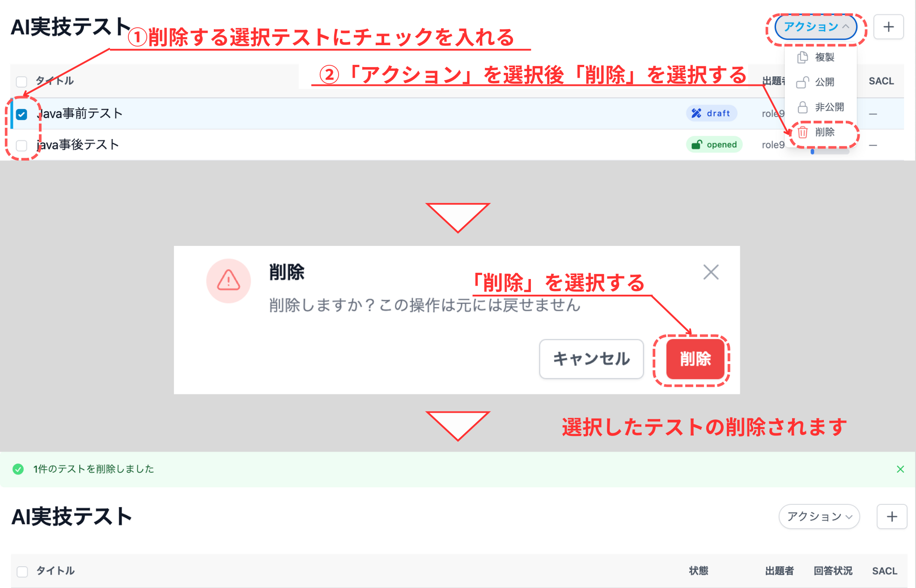Click the open padlock icon beside 公開
The height and width of the screenshot is (588, 916).
[x=802, y=82]
